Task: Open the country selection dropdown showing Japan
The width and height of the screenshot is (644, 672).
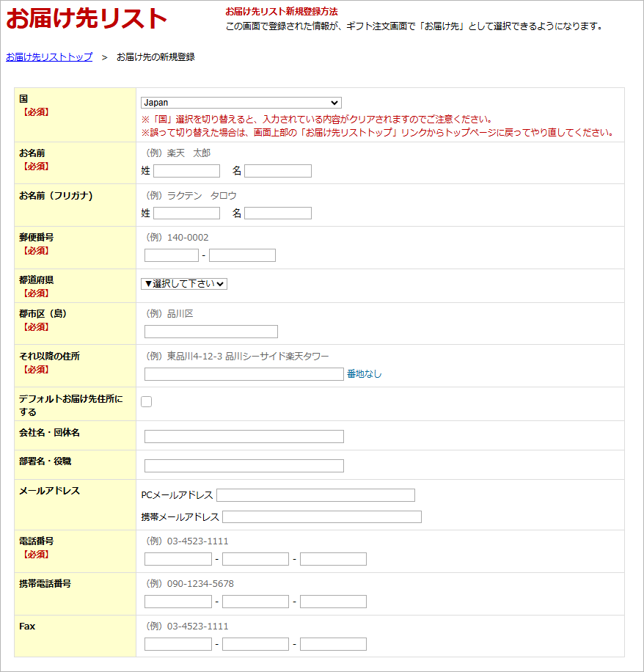Action: 242,103
